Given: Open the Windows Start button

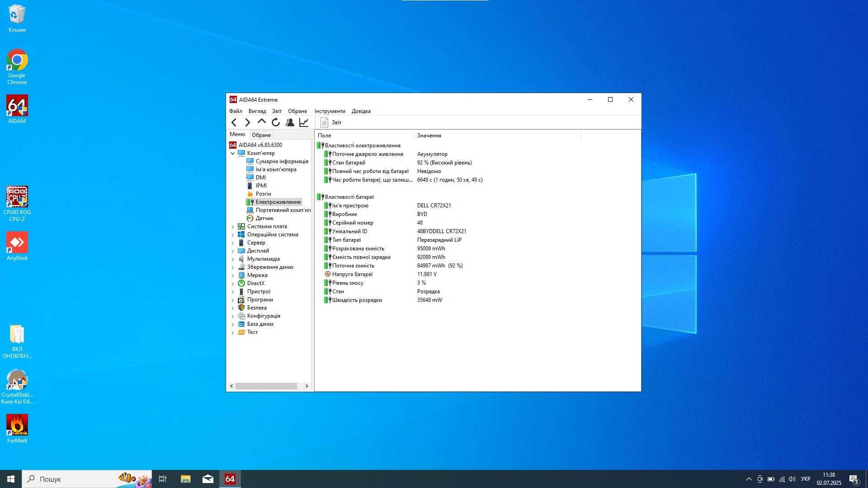Looking at the screenshot, I should (11, 479).
